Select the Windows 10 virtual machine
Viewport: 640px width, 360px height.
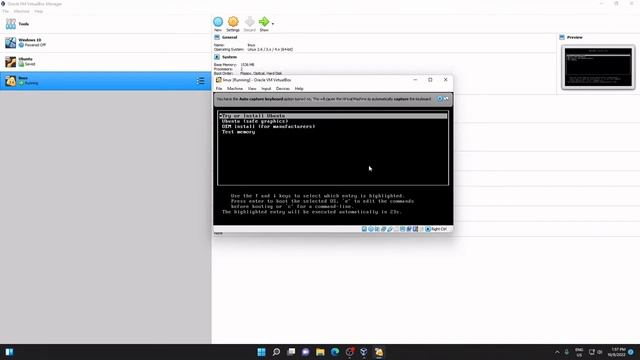pos(106,42)
